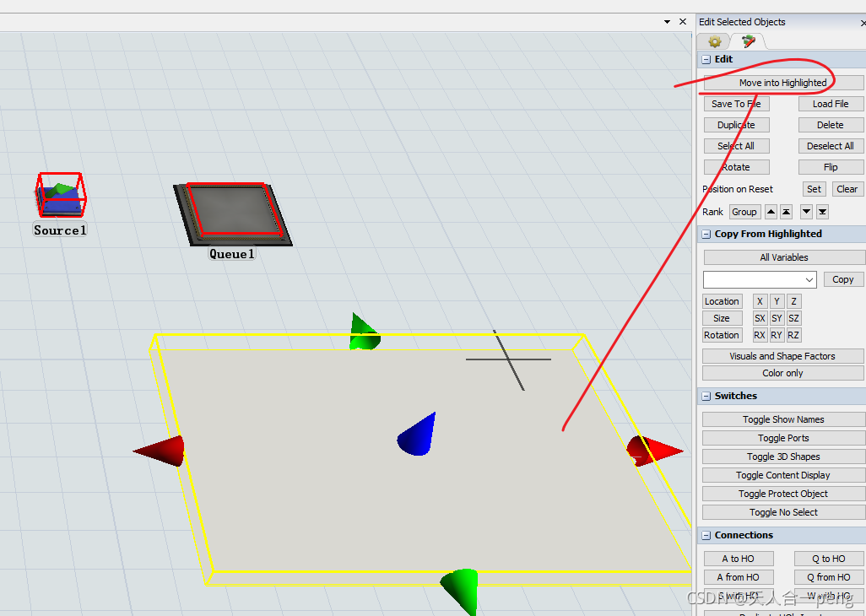Click the bottom green Y-axis cone
The image size is (866, 616).
coord(460,592)
